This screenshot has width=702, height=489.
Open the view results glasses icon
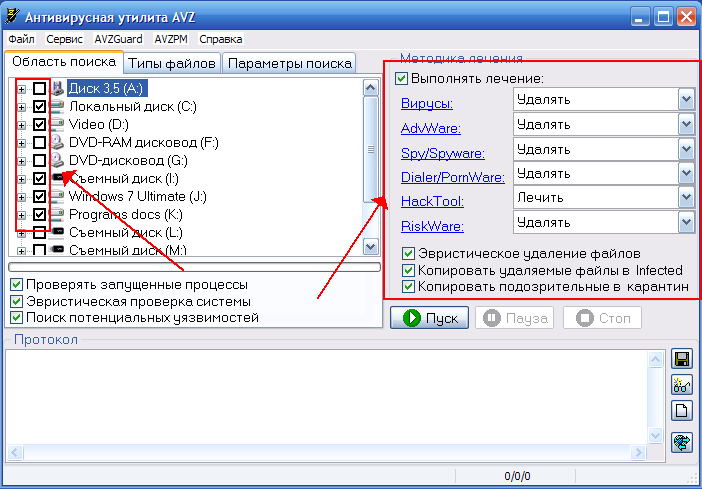click(x=681, y=384)
